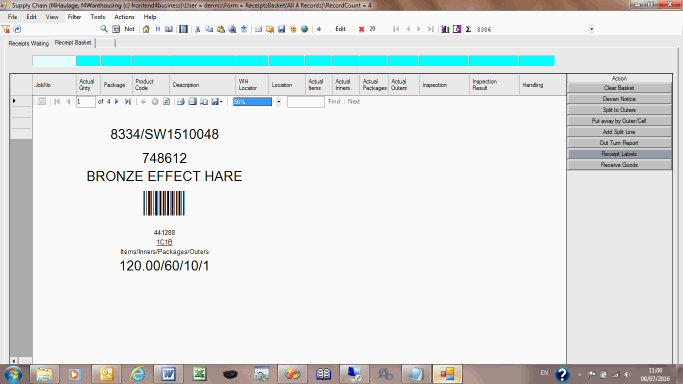Screen dimensions: 683x384
Task: Click the bar chart icon in toolbar
Action: coord(445,29)
